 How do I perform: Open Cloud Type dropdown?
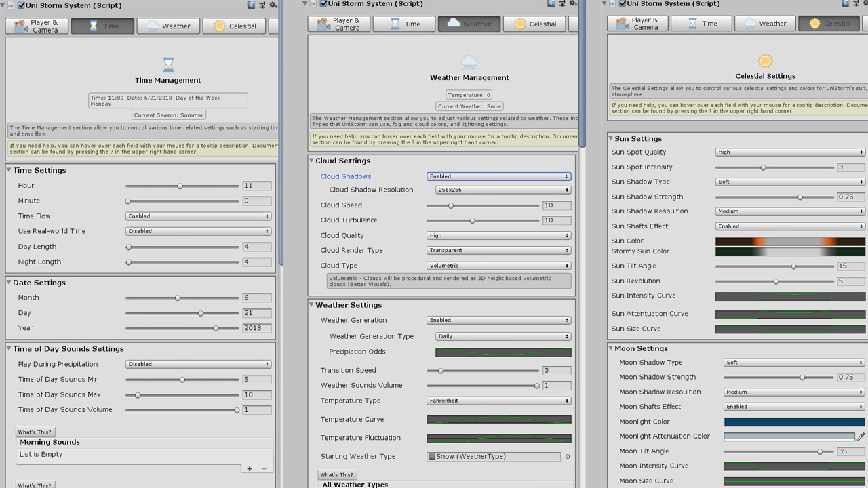coord(499,266)
